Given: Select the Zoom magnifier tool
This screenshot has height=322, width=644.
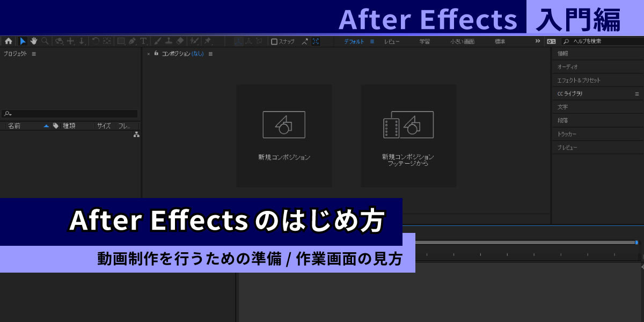Looking at the screenshot, I should (45, 41).
